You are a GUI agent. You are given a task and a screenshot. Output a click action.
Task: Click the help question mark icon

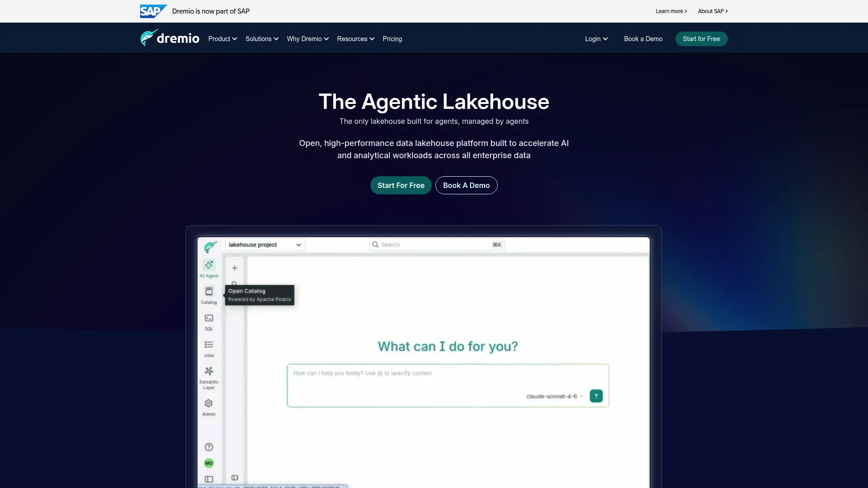click(x=209, y=447)
